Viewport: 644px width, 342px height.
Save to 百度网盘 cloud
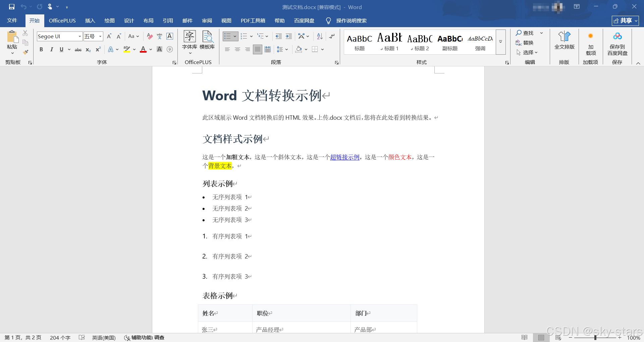coord(617,44)
